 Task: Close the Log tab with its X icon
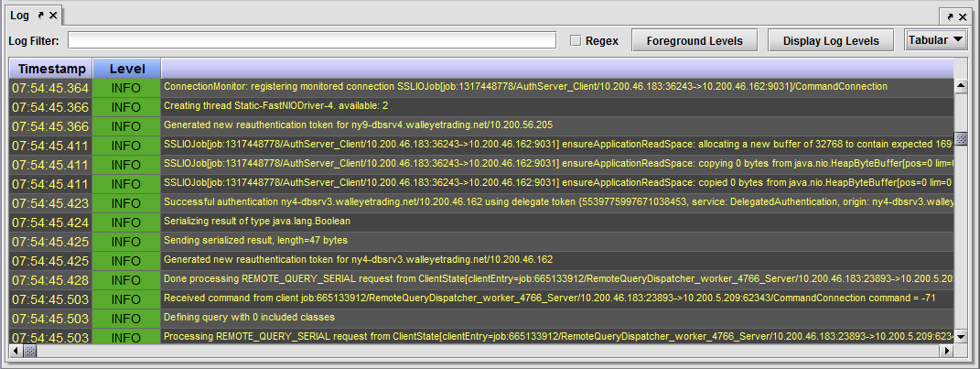coord(53,16)
